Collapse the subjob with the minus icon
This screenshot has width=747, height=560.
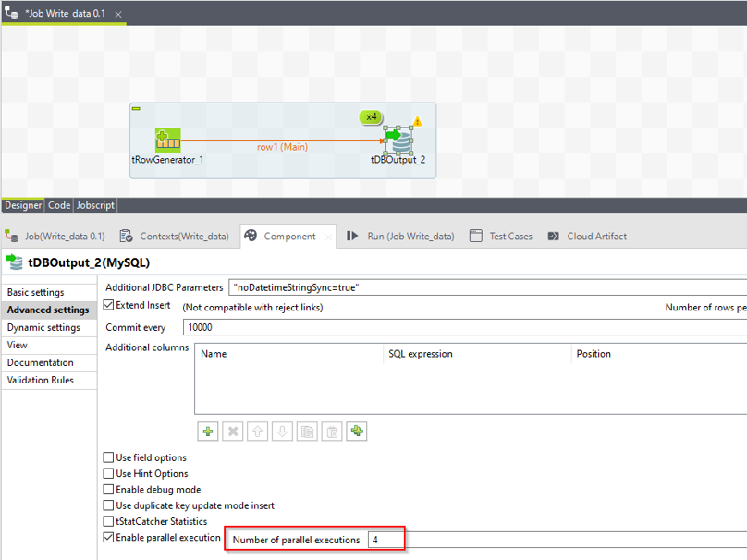click(136, 109)
